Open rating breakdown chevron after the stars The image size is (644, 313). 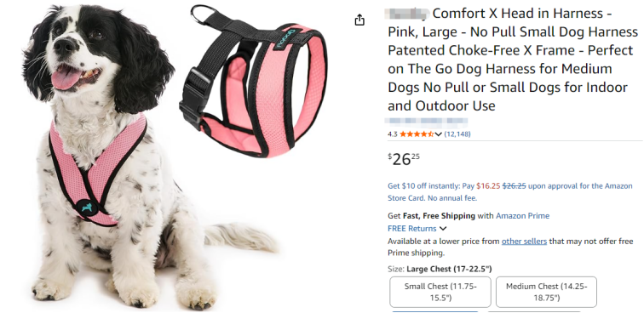click(438, 134)
